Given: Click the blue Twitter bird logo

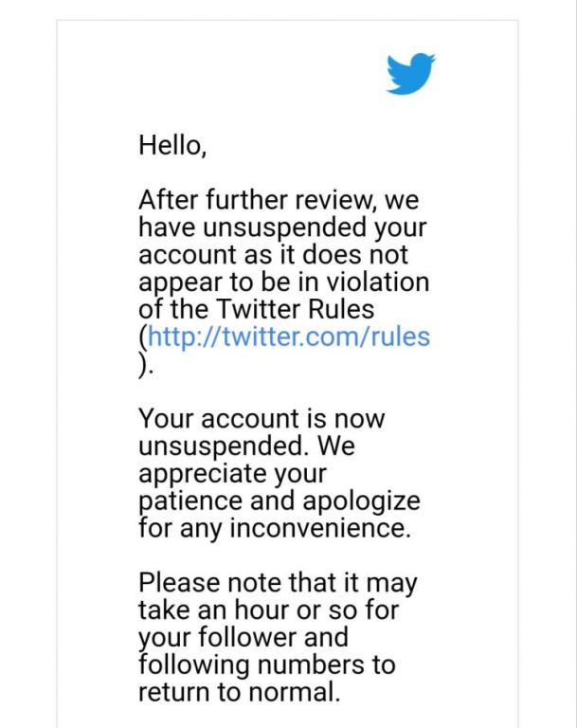Looking at the screenshot, I should pyautogui.click(x=411, y=73).
